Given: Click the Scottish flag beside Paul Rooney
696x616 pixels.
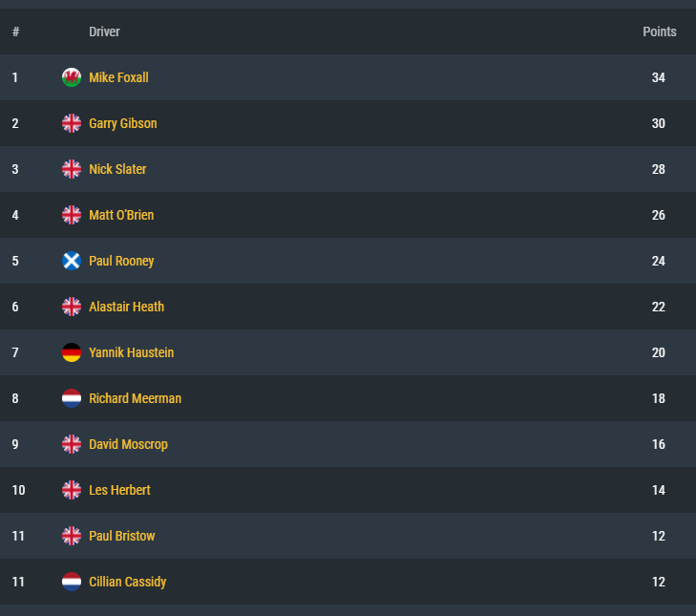Looking at the screenshot, I should click(x=72, y=261).
